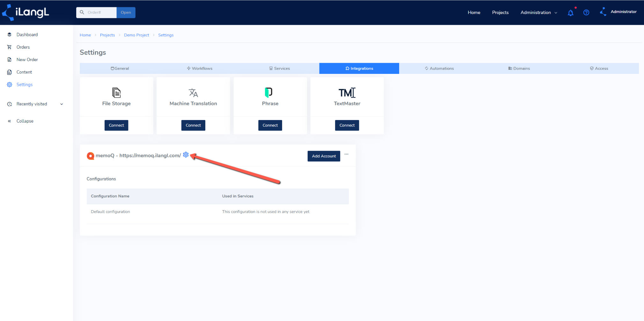Switch to the Automations tab
644x321 pixels.
pyautogui.click(x=439, y=68)
